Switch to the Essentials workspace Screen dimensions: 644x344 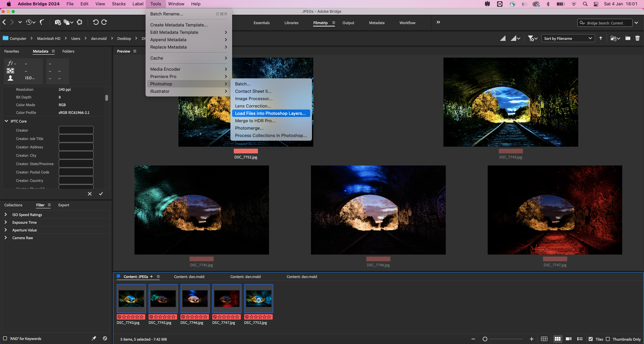tap(261, 23)
